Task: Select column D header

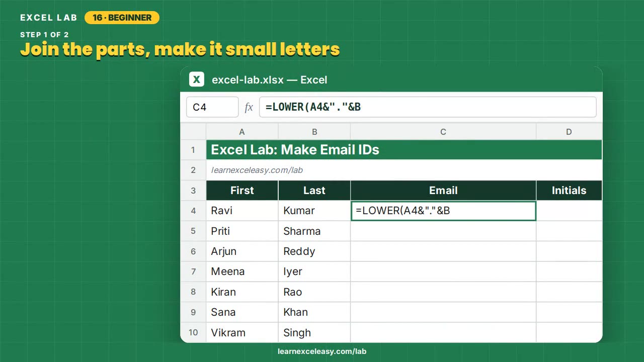Action: 569,132
